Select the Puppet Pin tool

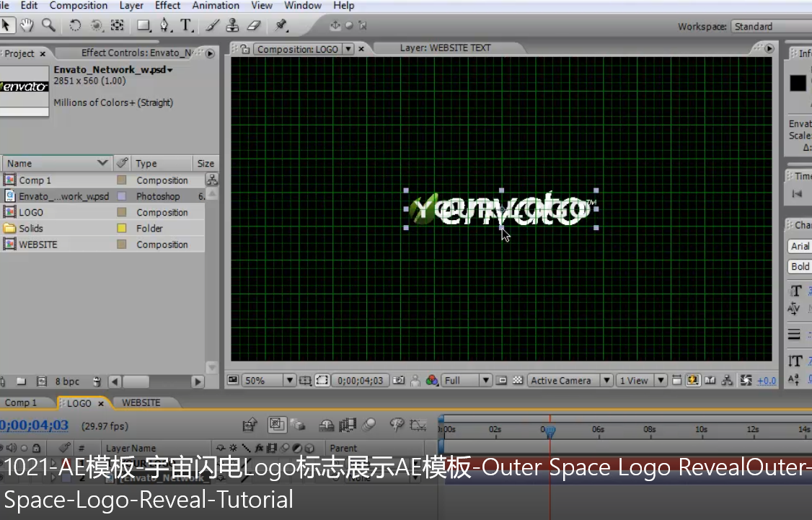pyautogui.click(x=281, y=25)
